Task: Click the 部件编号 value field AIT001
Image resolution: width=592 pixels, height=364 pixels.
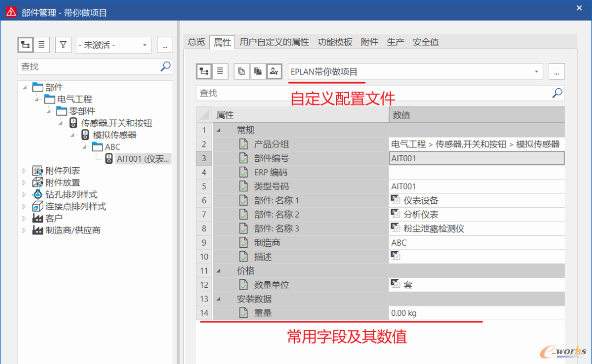Action: tap(477, 158)
